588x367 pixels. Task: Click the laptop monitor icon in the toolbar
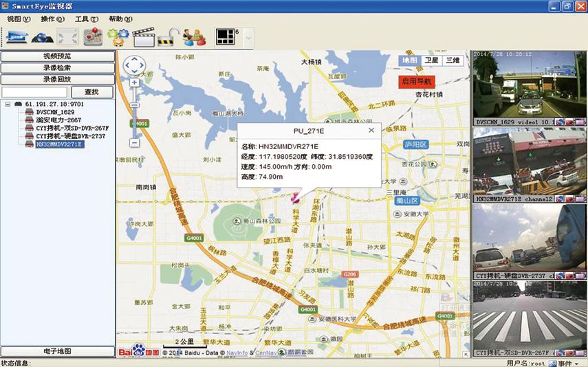(x=17, y=37)
